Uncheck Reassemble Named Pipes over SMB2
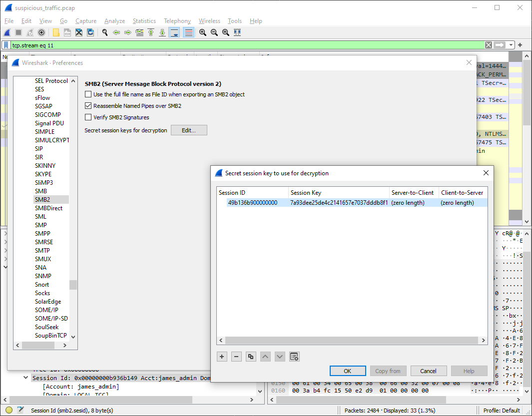532x416 pixels. [88, 106]
